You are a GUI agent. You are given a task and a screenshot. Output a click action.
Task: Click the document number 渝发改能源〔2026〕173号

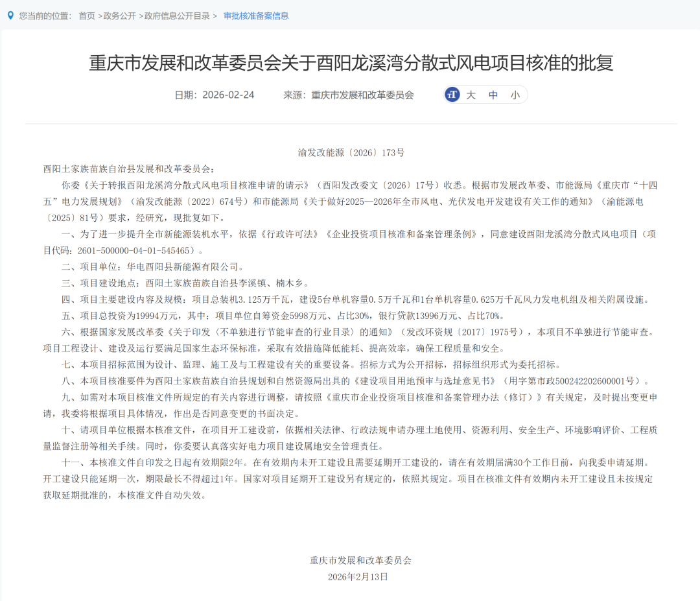click(x=351, y=152)
